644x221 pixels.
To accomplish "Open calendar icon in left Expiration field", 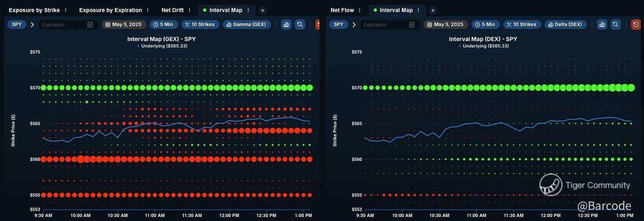I will [x=90, y=25].
